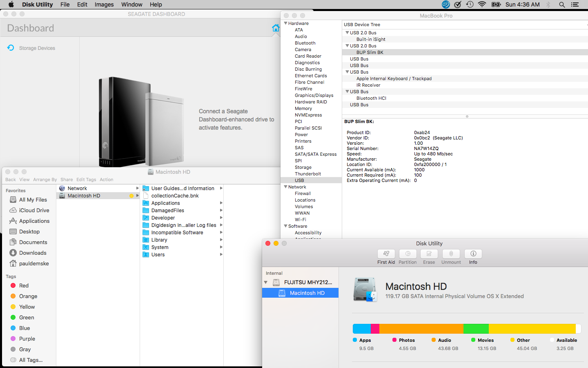588x368 pixels.
Task: Collapse the Hardware section in System Information
Action: pyautogui.click(x=286, y=23)
